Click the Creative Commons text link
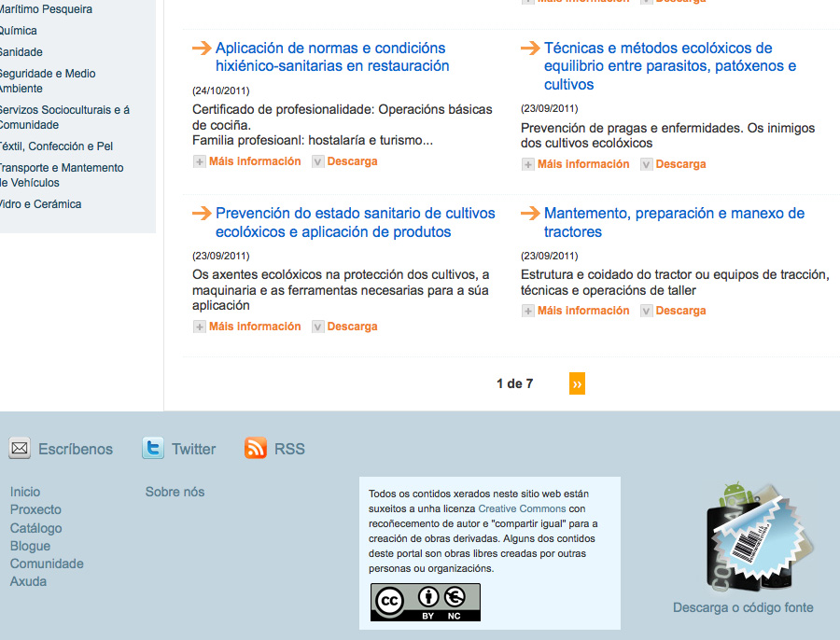Viewport: 840px width, 640px height. 522,508
